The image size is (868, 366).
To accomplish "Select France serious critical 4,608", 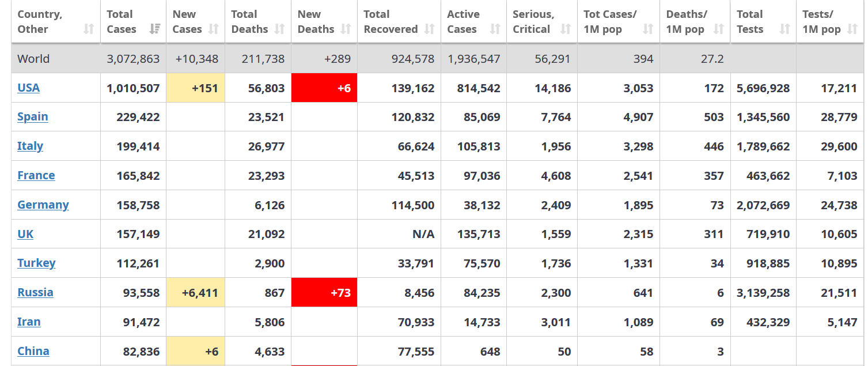I will [x=556, y=176].
